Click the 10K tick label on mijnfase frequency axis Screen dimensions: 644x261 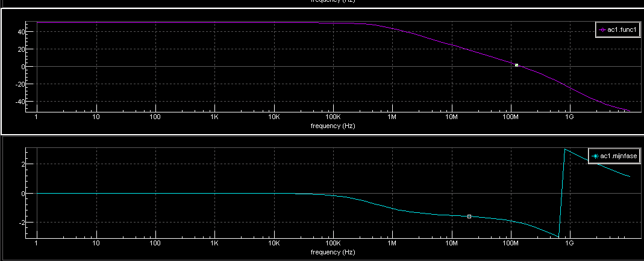274,244
